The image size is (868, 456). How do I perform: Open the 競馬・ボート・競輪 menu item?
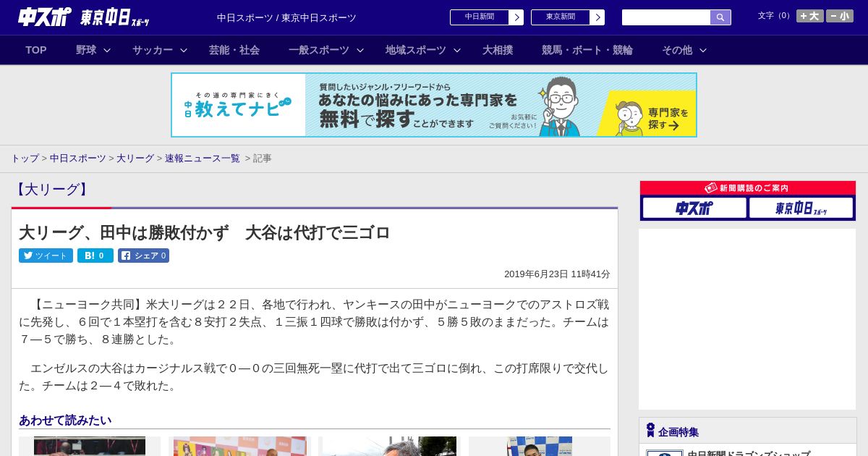pyautogui.click(x=587, y=50)
